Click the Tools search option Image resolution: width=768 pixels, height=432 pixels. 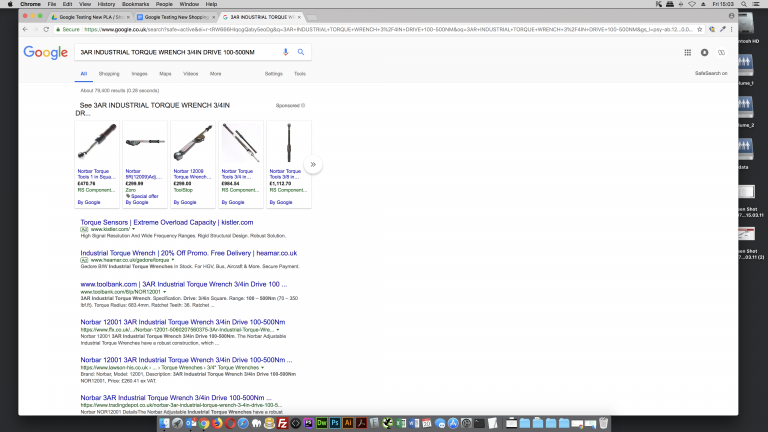(x=300, y=74)
